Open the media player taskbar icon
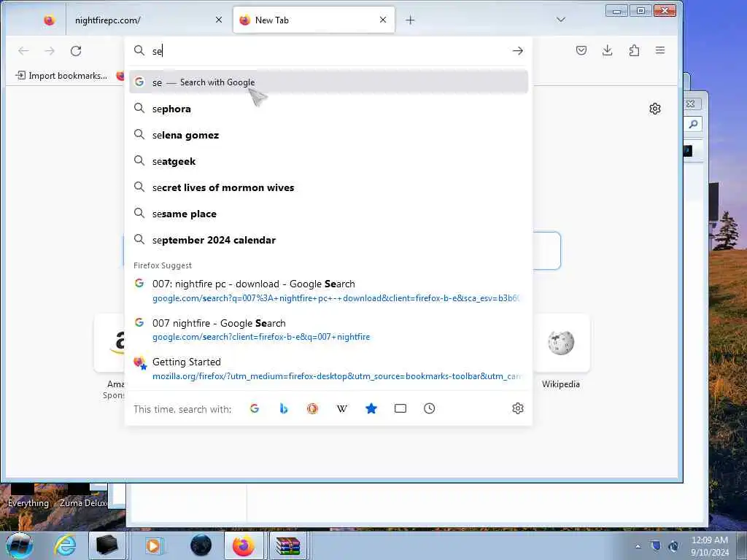The width and height of the screenshot is (747, 560). (x=153, y=545)
